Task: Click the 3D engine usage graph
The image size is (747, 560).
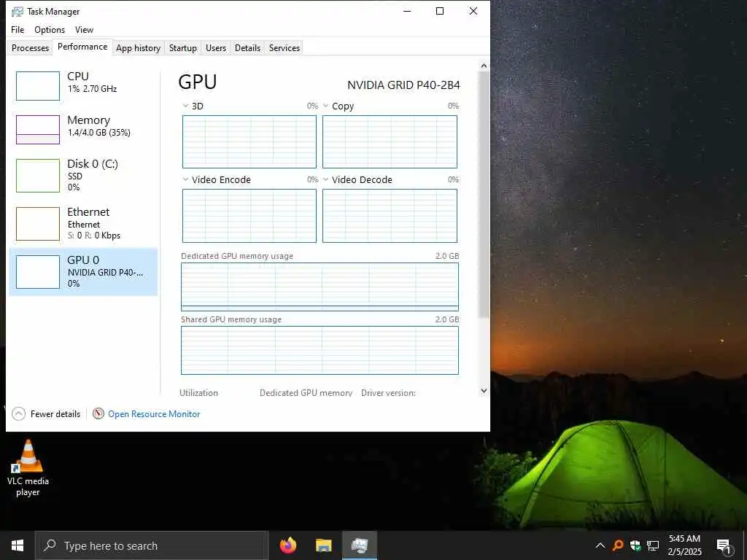Action: click(x=249, y=141)
